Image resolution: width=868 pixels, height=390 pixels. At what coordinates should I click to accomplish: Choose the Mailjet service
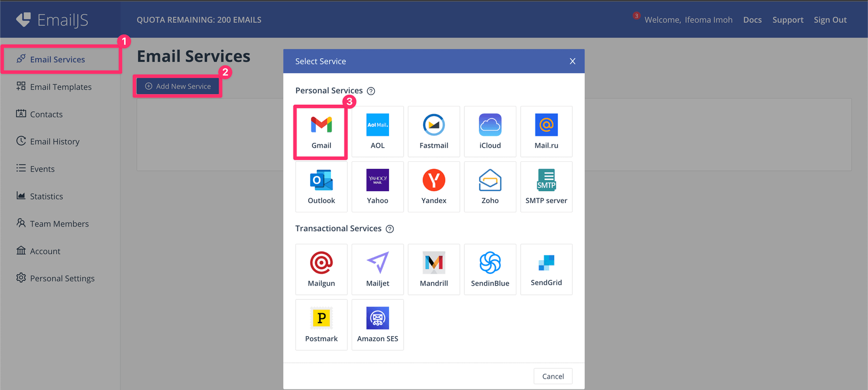pyautogui.click(x=378, y=269)
